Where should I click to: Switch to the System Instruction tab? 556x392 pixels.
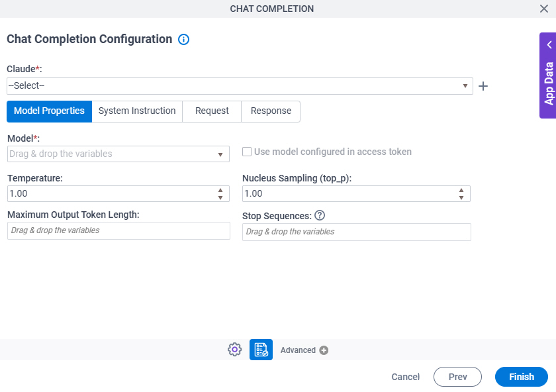137,111
